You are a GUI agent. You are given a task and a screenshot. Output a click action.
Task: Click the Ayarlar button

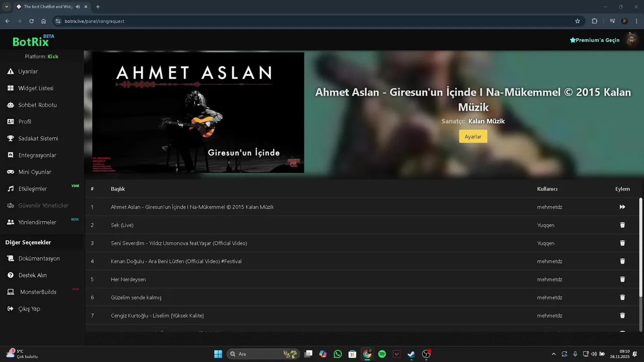pos(473,137)
